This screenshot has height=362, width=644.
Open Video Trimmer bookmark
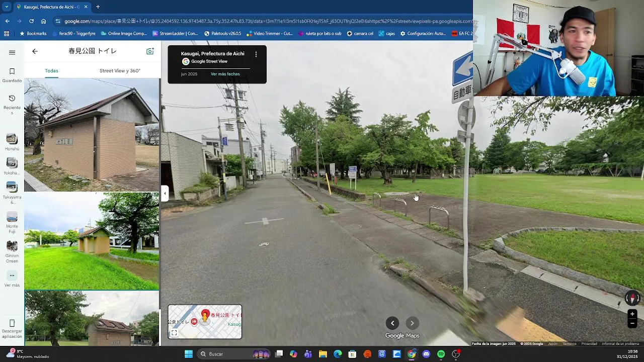coord(270,34)
